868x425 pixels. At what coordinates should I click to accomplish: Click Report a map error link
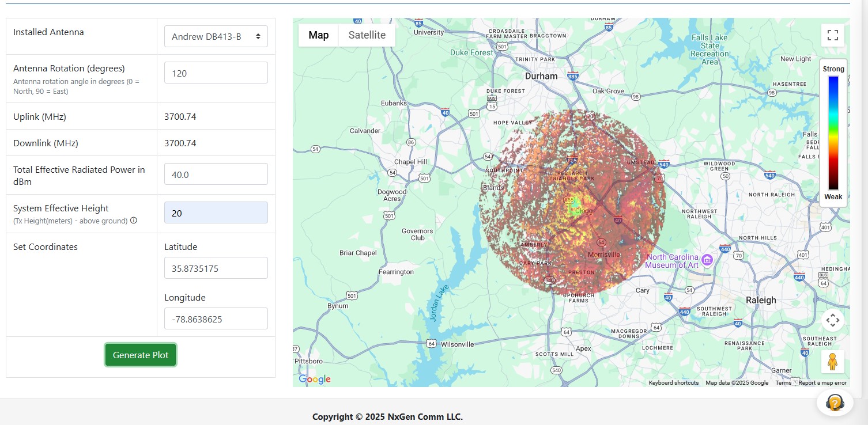pos(822,383)
